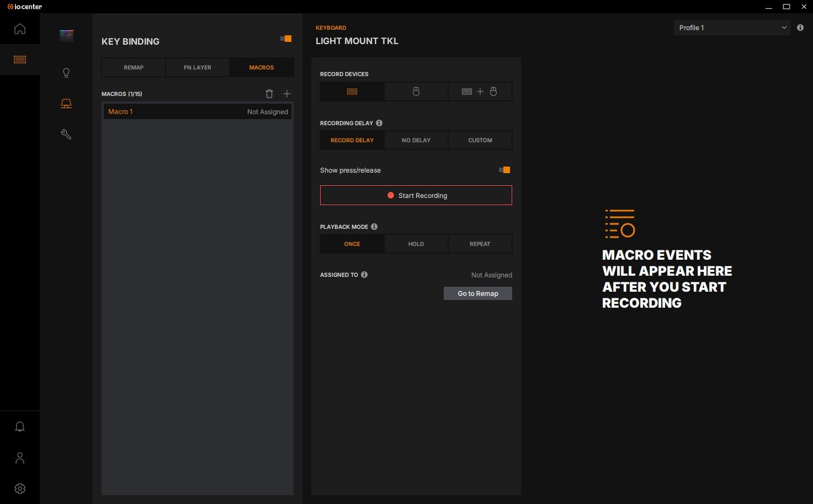Click the Go to Remap button
813x504 pixels.
click(478, 293)
